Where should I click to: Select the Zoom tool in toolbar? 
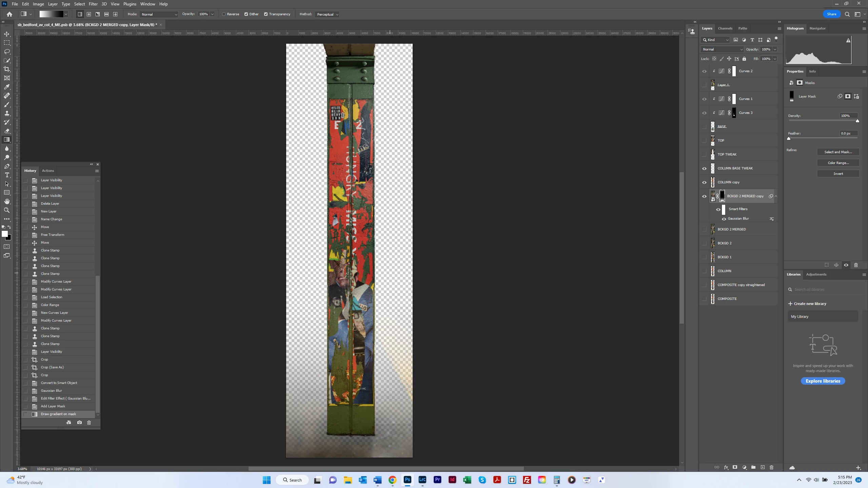pos(7,210)
